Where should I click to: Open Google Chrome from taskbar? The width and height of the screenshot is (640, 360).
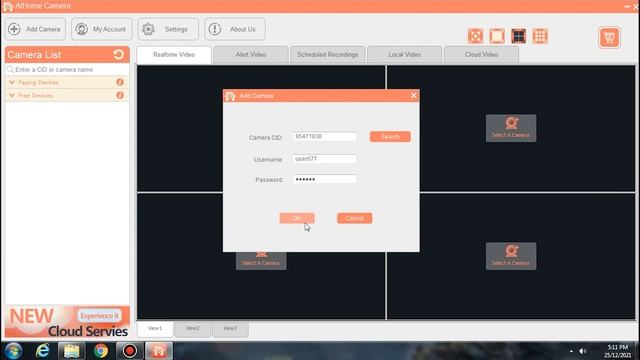tap(100, 351)
